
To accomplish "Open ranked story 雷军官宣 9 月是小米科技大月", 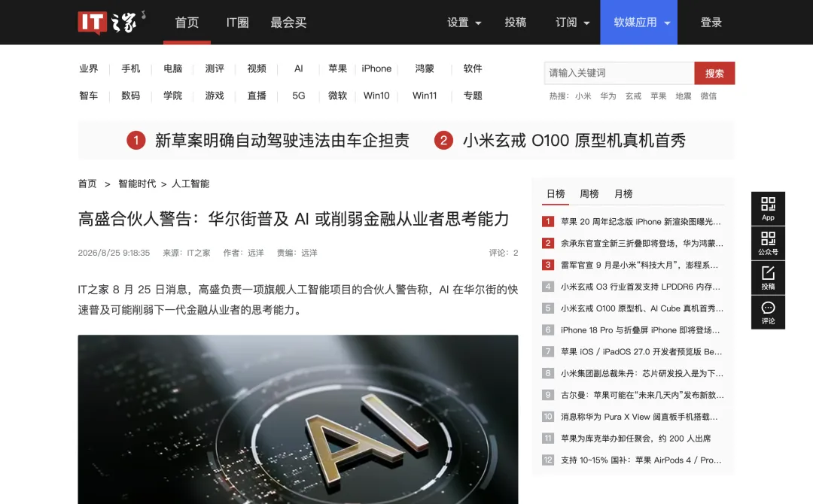I will pos(639,265).
